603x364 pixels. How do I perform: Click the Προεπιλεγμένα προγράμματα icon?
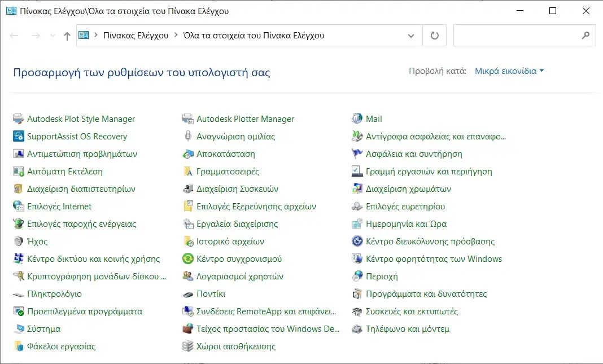pyautogui.click(x=18, y=311)
